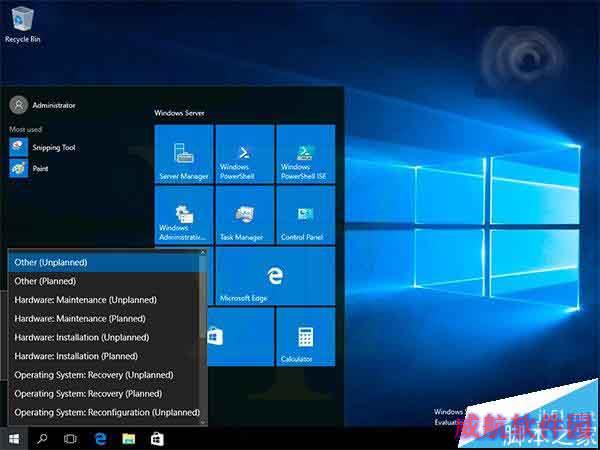Open the Windows Administrative Tools tile

[x=184, y=215]
